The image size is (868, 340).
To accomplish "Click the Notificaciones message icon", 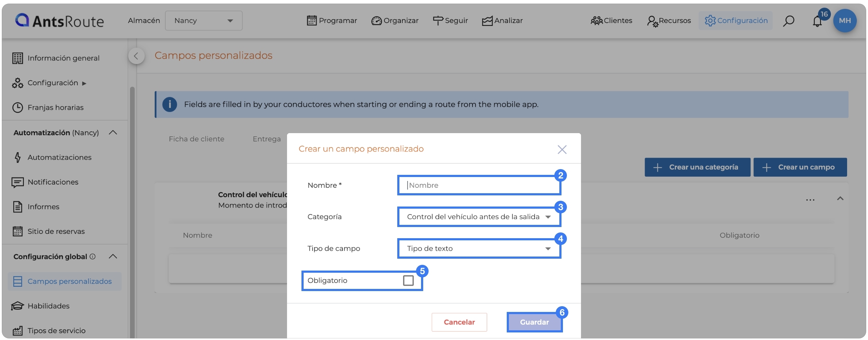I will (x=17, y=182).
